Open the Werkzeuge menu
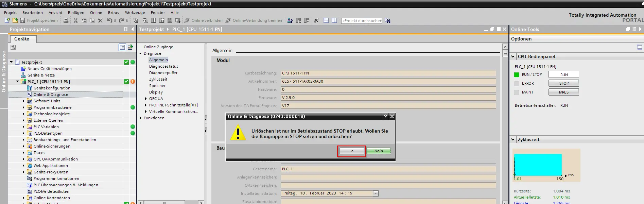 (135, 13)
